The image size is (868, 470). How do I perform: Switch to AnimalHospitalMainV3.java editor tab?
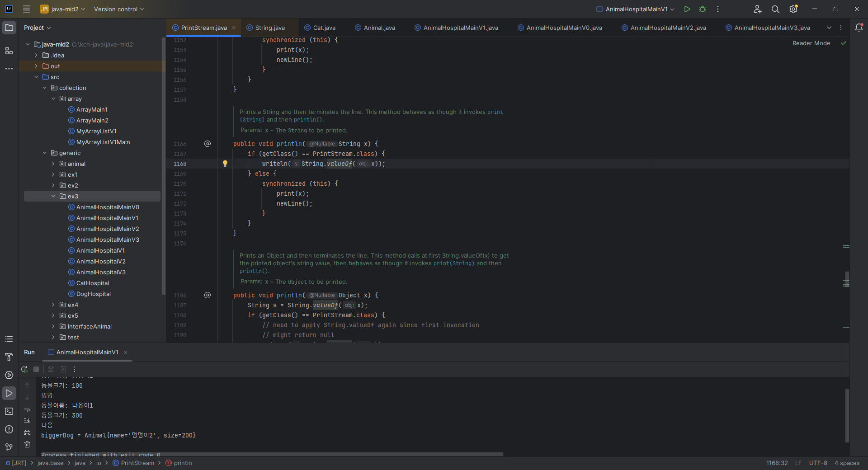(x=768, y=28)
